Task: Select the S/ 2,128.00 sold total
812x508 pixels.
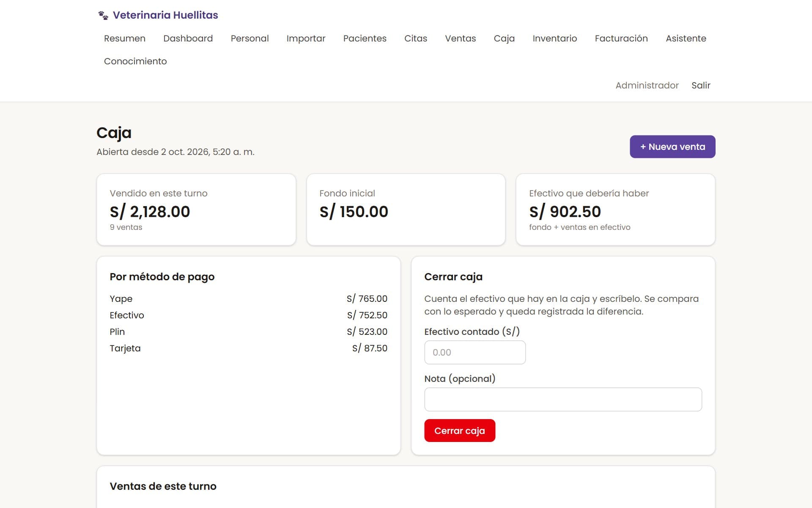Action: point(150,212)
